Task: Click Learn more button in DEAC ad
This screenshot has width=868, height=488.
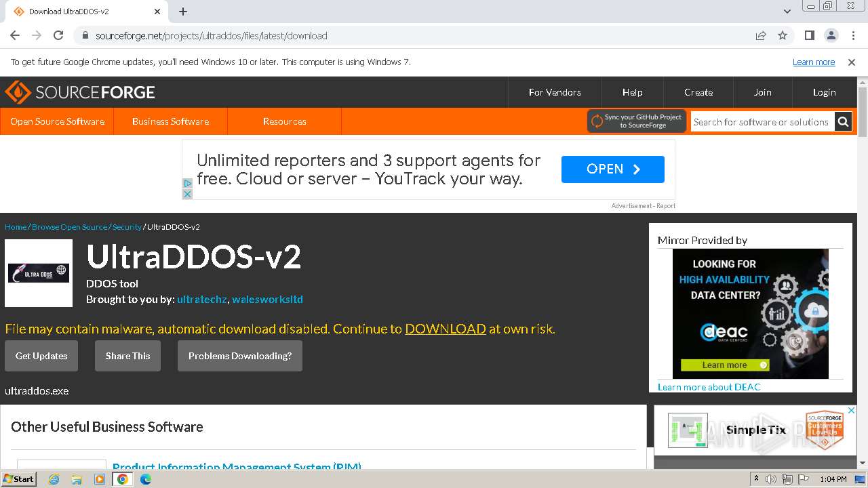Action: pyautogui.click(x=725, y=365)
